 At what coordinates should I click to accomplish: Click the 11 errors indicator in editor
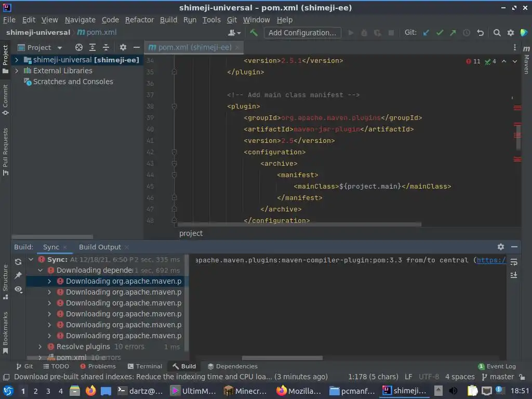[473, 61]
